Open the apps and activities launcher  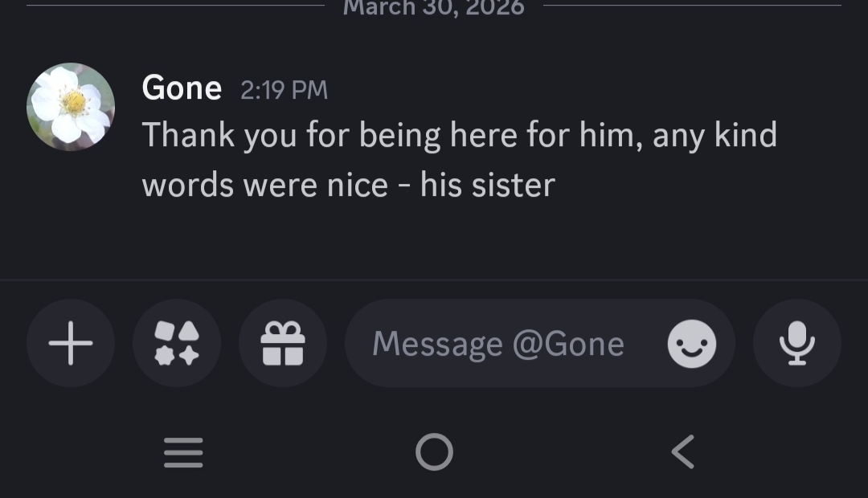coord(177,343)
